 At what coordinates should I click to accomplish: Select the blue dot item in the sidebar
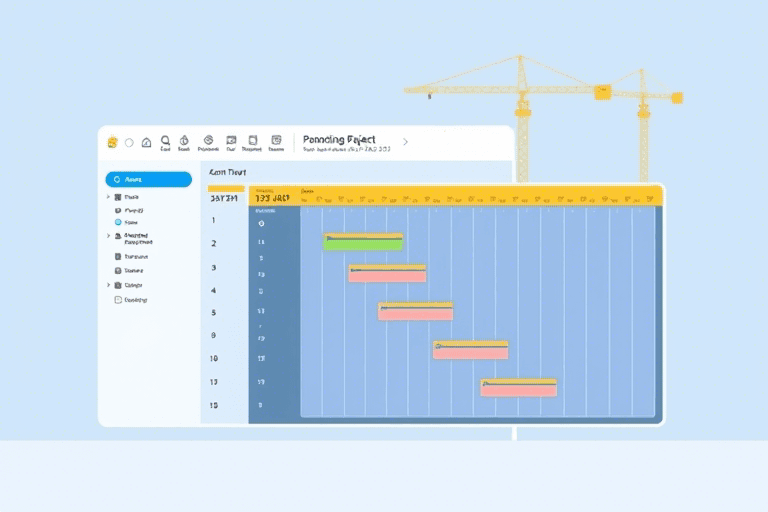tap(118, 222)
